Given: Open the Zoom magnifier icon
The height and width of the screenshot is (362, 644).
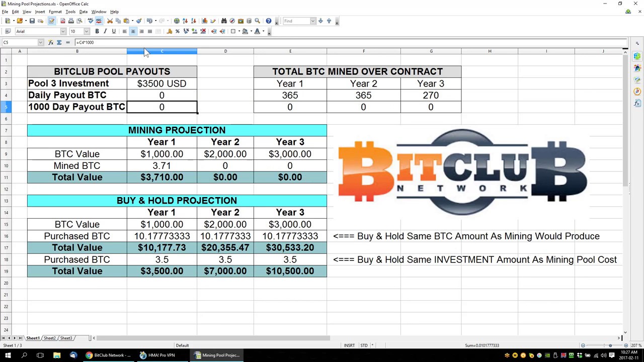Looking at the screenshot, I should click(x=257, y=21).
